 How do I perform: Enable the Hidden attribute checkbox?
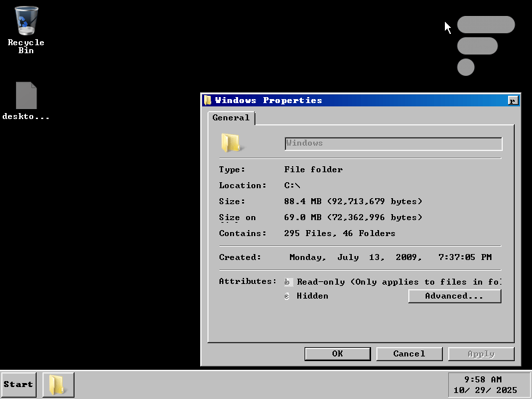coord(288,296)
